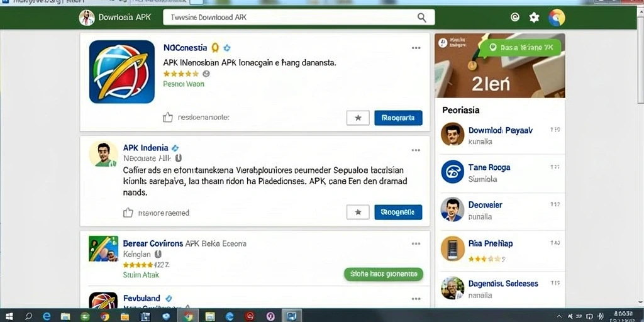Click the thumbs-up icon on APK Indenia card

128,213
